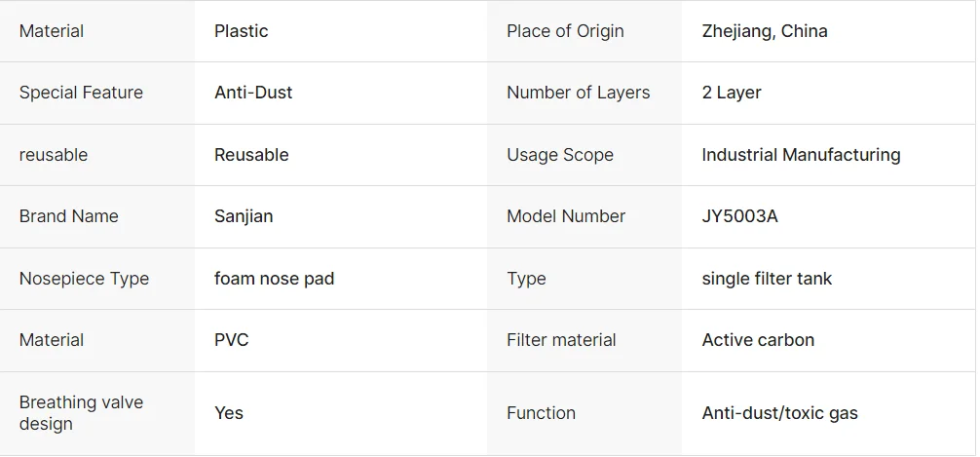Click the "Plastic" material value

pyautogui.click(x=242, y=31)
